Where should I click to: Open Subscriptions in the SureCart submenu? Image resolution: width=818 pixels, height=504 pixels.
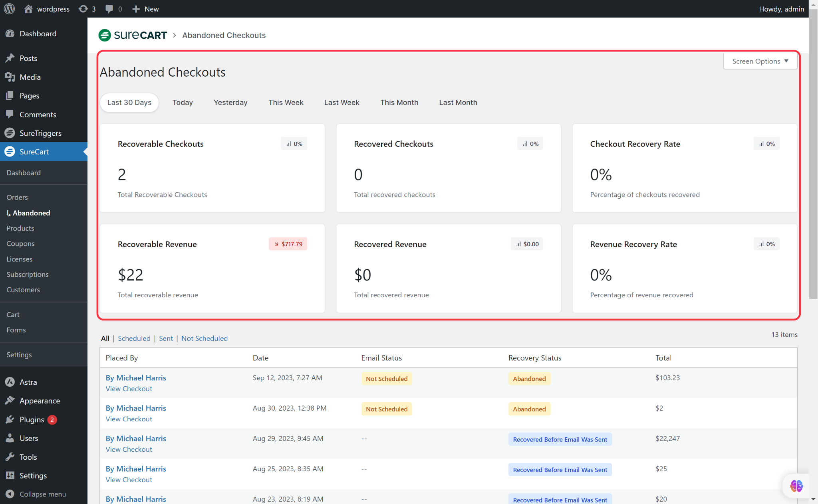[x=27, y=275]
